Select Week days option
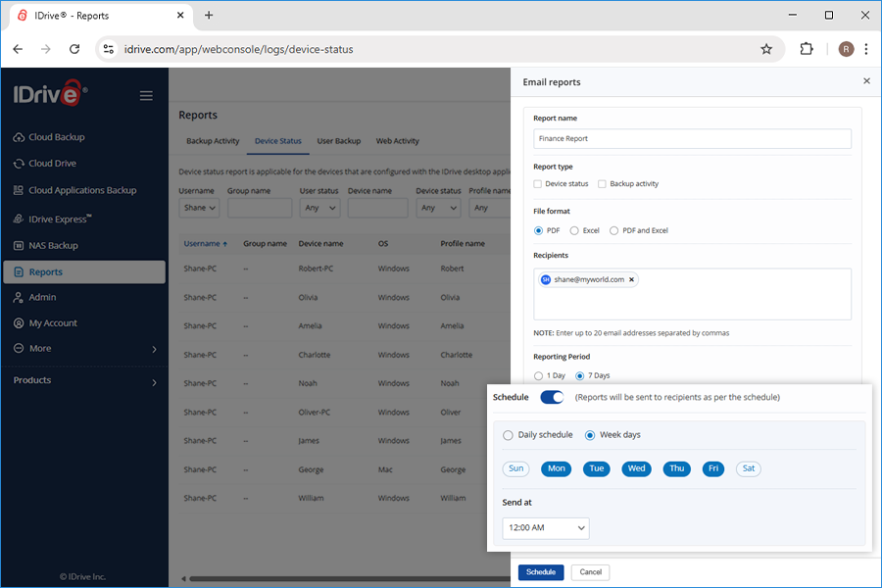Image resolution: width=882 pixels, height=588 pixels. (590, 435)
